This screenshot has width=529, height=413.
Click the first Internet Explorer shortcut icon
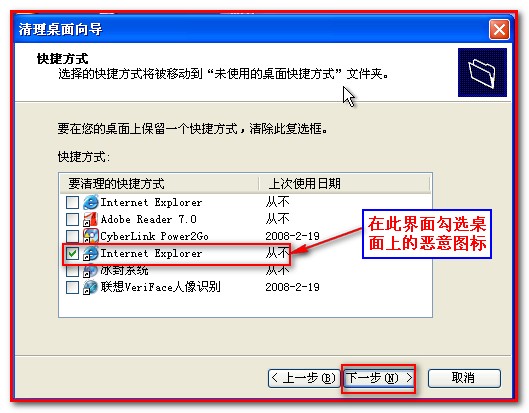90,202
